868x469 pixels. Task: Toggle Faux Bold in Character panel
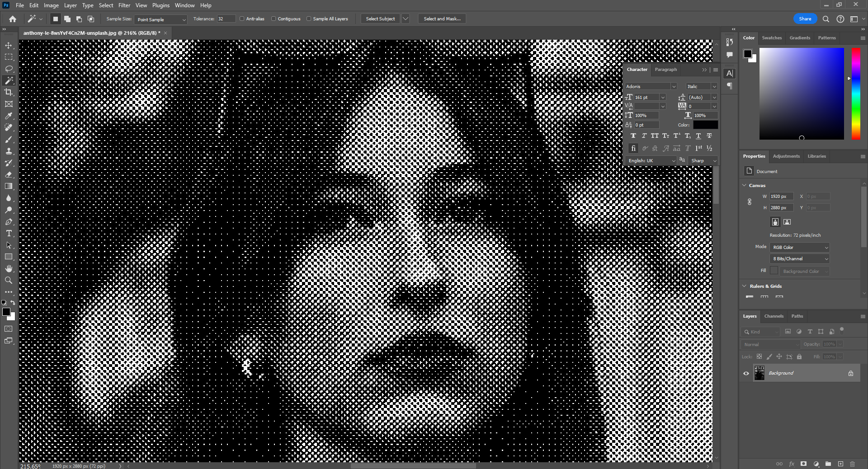tap(633, 136)
